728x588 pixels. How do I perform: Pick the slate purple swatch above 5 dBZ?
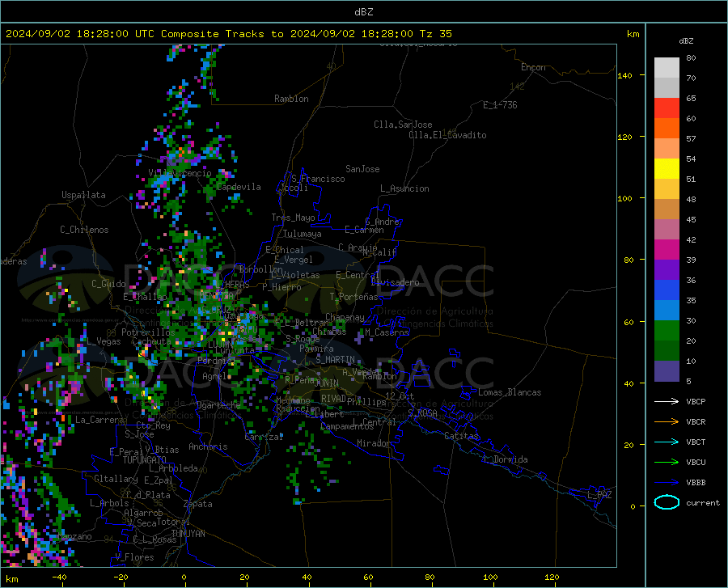click(667, 371)
